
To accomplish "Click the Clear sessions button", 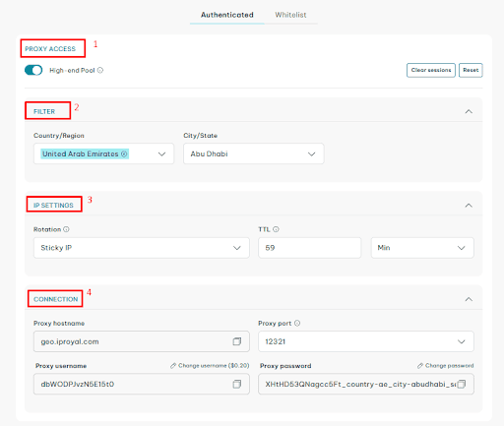I will coord(431,70).
